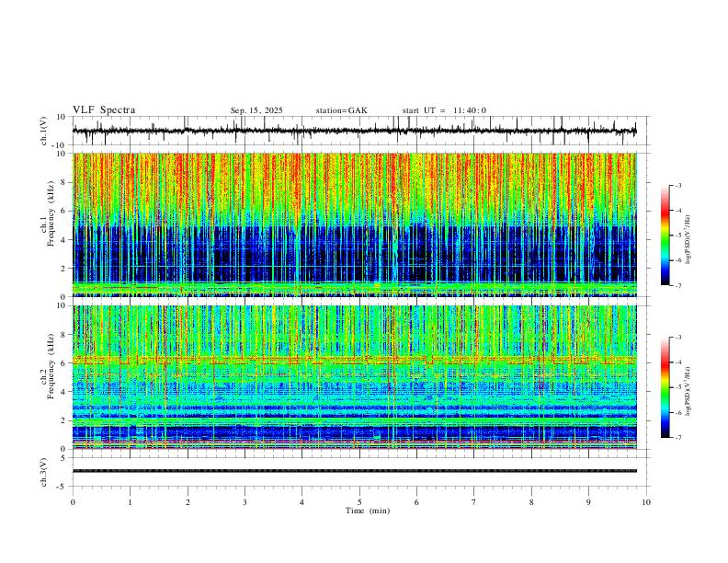The image size is (728, 563).
Task: Select the "start UT = 11:40:0" text
Action: 444,110
